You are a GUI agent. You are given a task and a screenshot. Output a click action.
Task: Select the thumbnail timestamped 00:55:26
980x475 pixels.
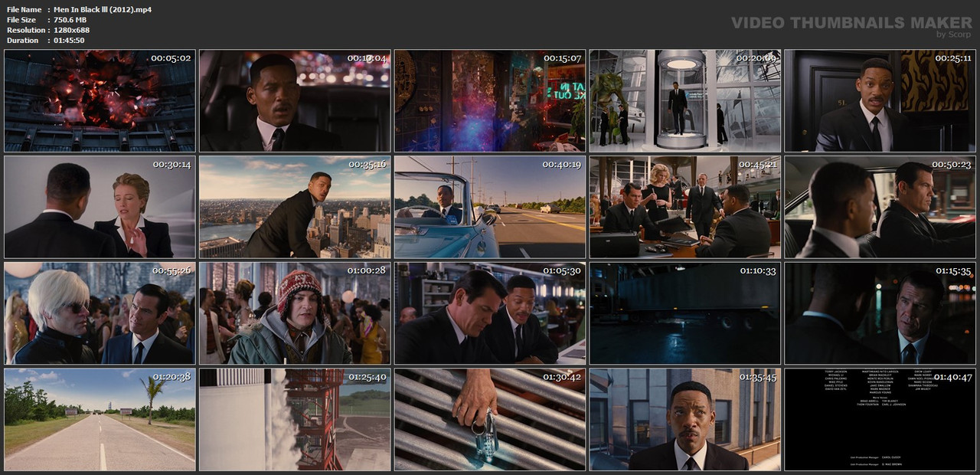[100, 313]
